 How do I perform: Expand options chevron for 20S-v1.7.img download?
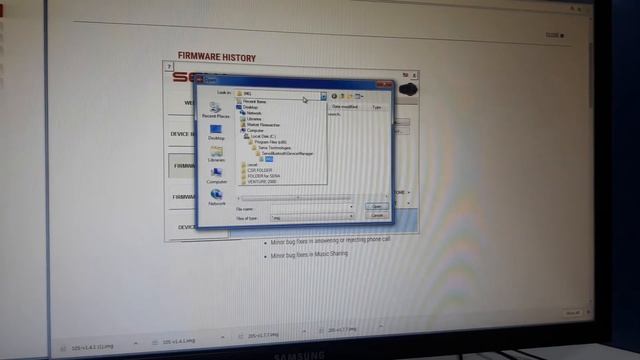(x=380, y=326)
